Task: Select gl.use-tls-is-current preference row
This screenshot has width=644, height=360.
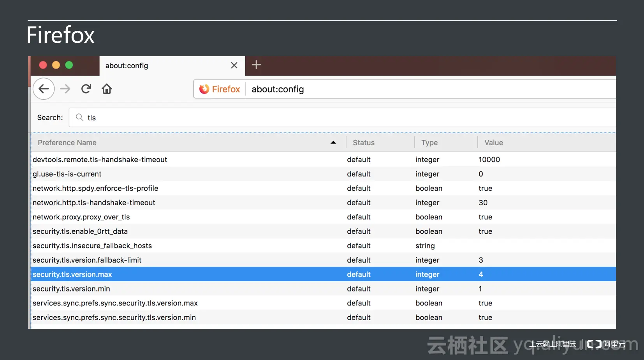Action: coord(324,174)
